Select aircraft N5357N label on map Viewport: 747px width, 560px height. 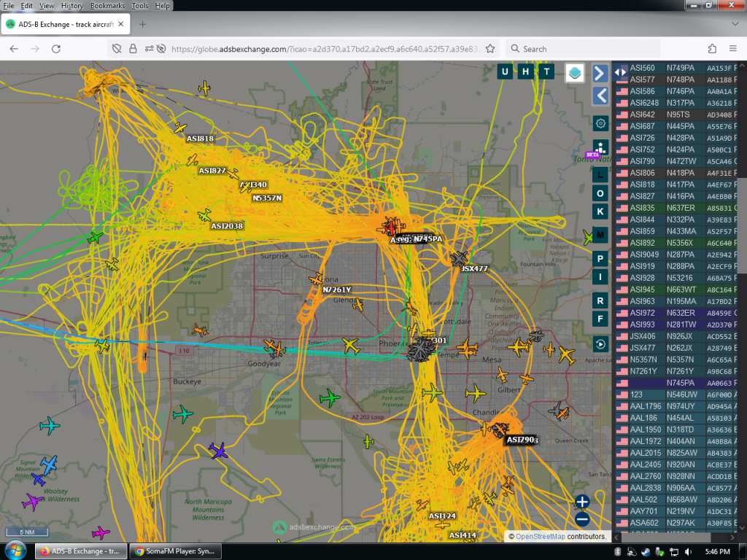point(267,198)
